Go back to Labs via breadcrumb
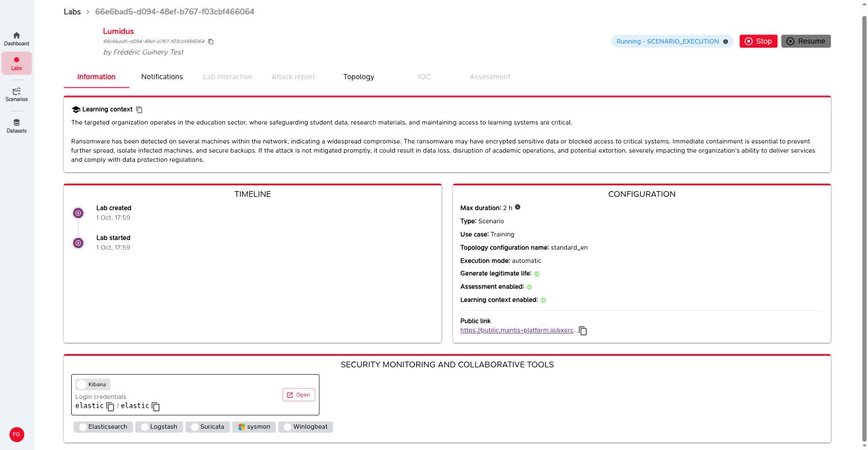868x450 pixels. 72,11
